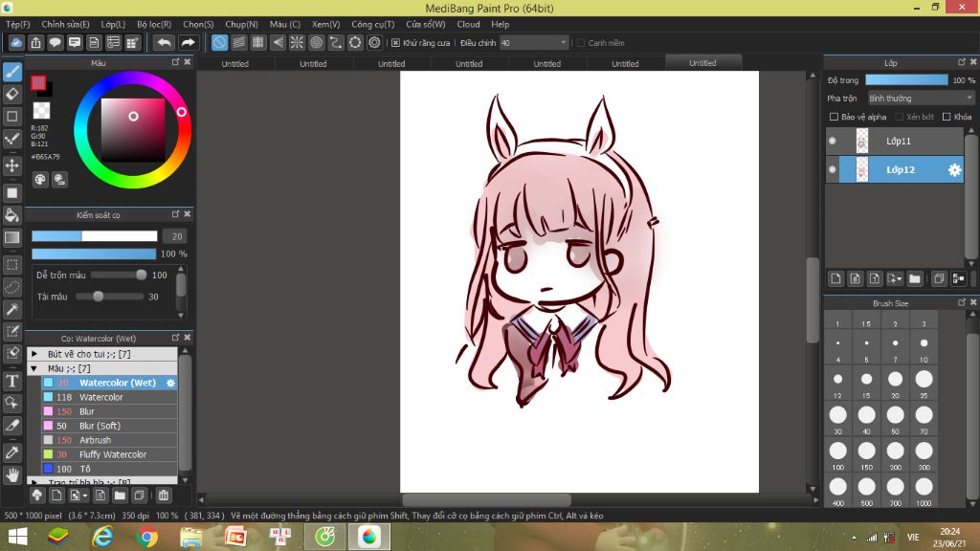Open the Tệp(F) menu
Viewport: 980px width, 551px height.
(18, 24)
